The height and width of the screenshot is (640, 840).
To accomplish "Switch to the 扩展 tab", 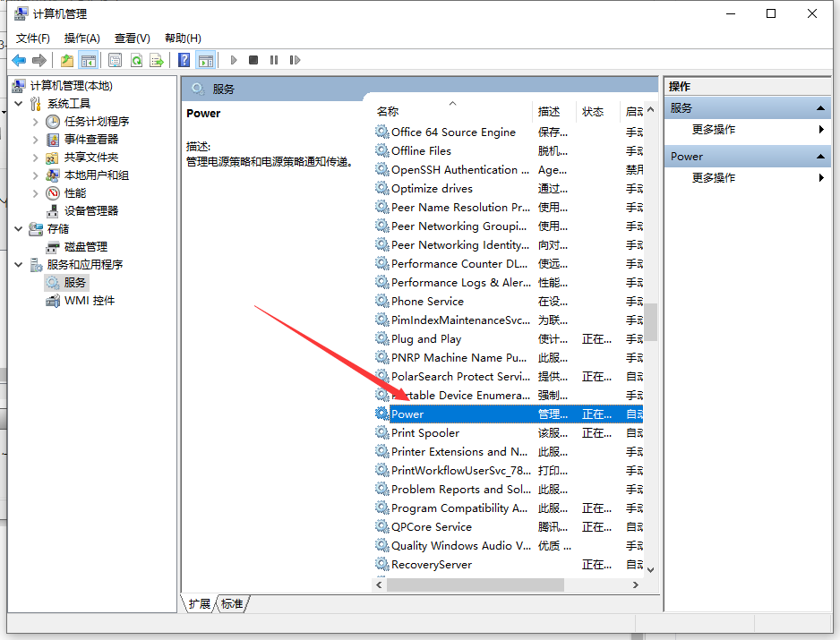I will coord(200,603).
